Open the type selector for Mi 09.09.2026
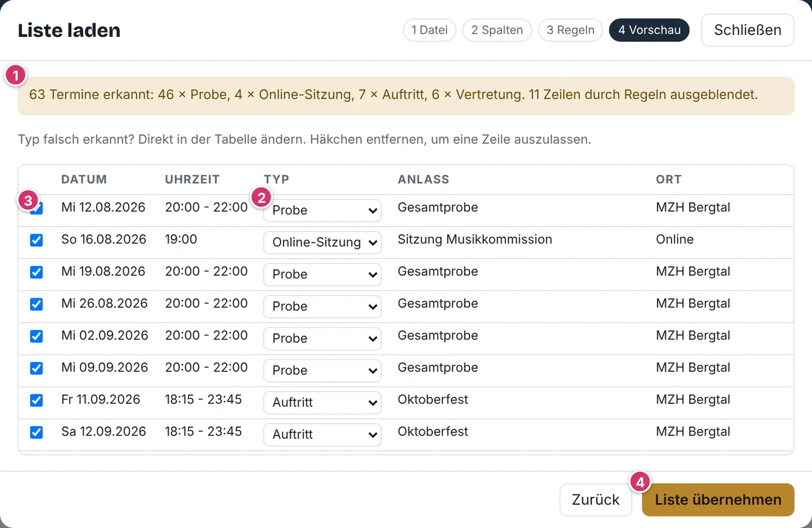 tap(322, 370)
